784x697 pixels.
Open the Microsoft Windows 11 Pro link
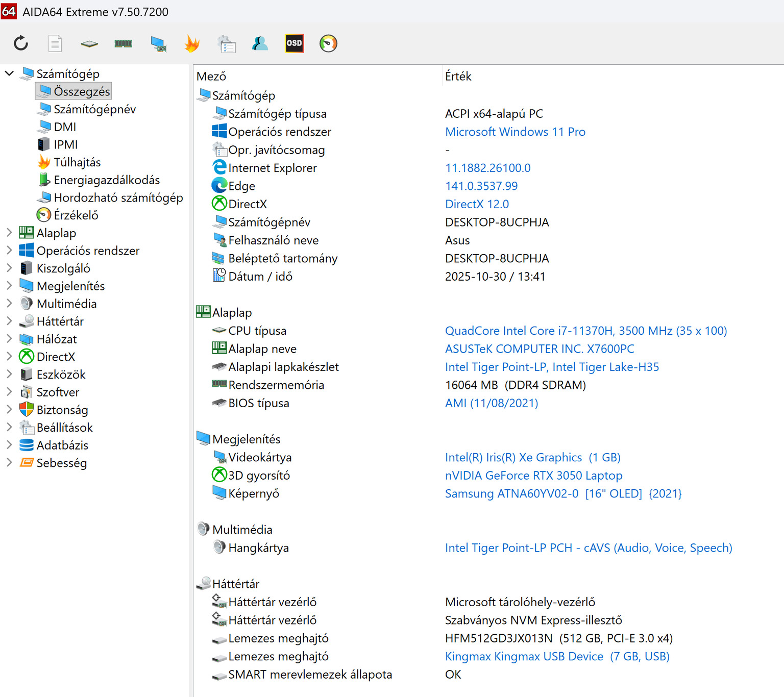pos(515,132)
